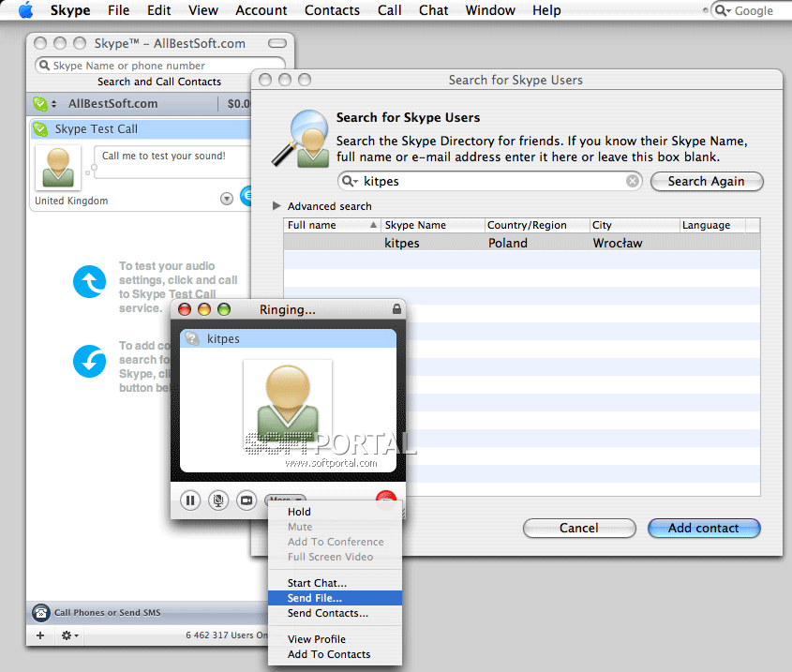
Task: Open the Contacts menu
Action: (x=332, y=10)
